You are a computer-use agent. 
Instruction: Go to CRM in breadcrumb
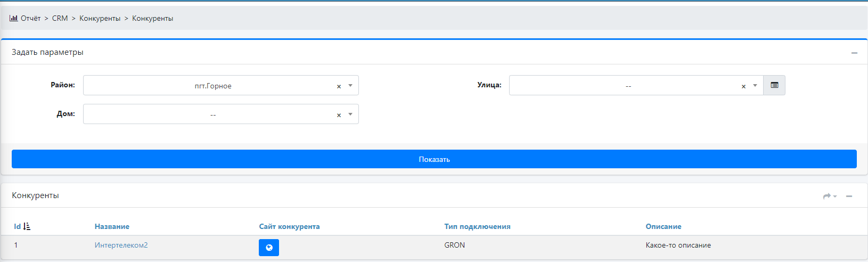(60, 18)
